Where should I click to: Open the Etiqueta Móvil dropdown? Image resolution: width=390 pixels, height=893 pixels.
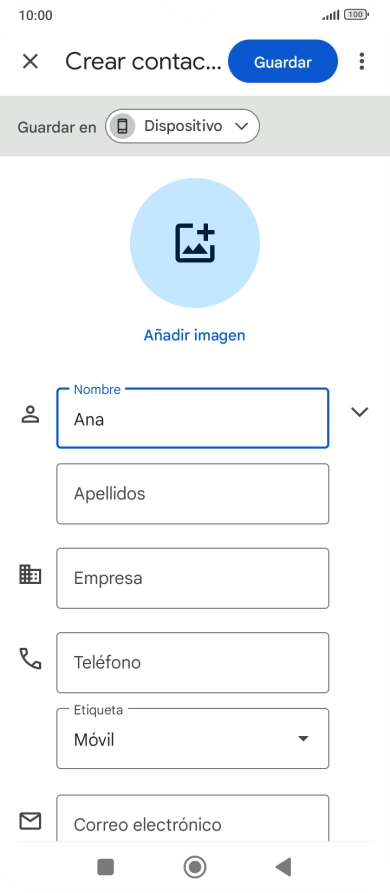coord(192,739)
